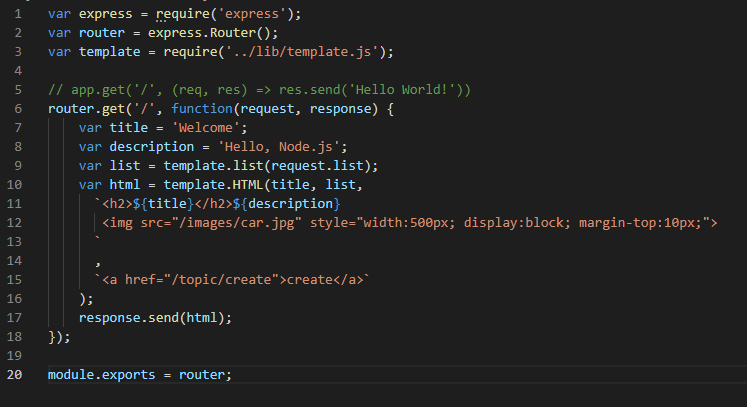
Task: Click request.list argument on line 9
Action: pyautogui.click(x=317, y=166)
